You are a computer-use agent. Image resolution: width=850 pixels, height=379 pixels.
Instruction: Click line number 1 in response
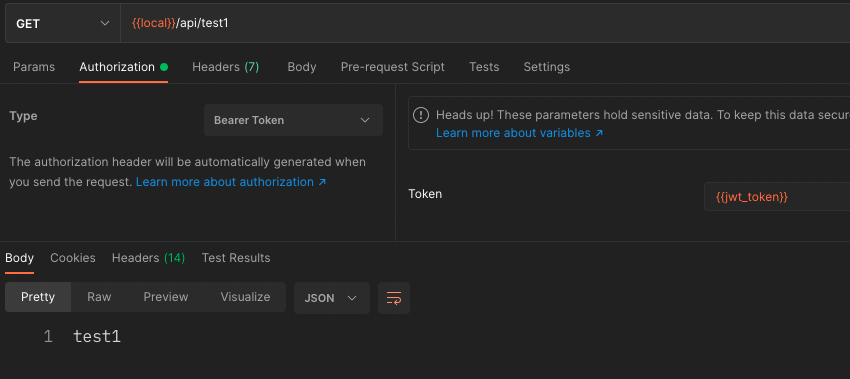point(48,337)
